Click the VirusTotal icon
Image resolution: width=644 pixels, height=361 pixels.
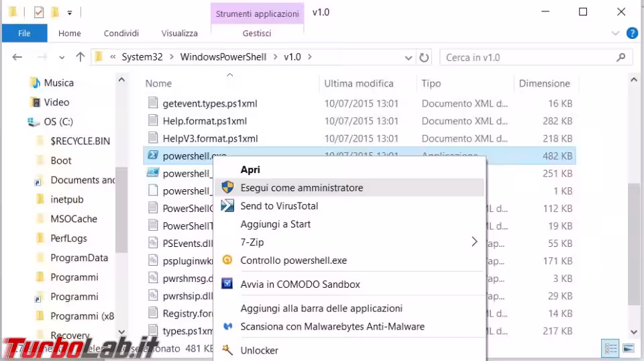coord(227,205)
